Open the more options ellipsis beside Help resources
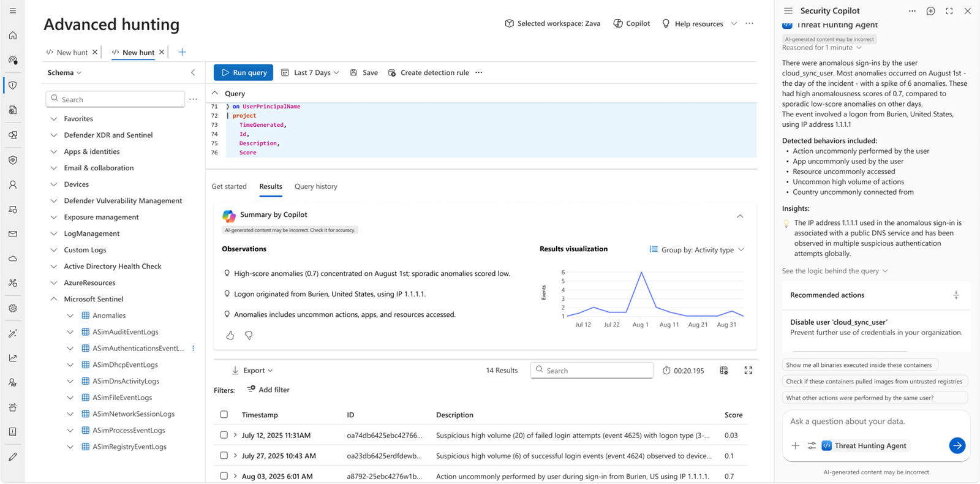This screenshot has width=980, height=484. (x=750, y=23)
